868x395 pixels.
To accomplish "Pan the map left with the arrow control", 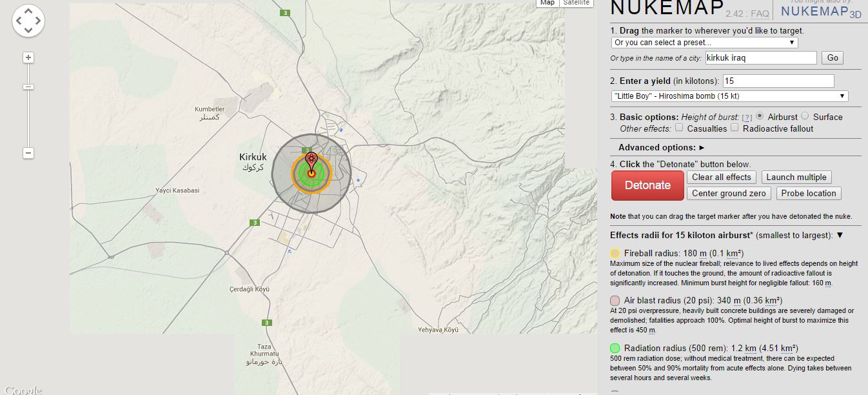I will coord(18,21).
